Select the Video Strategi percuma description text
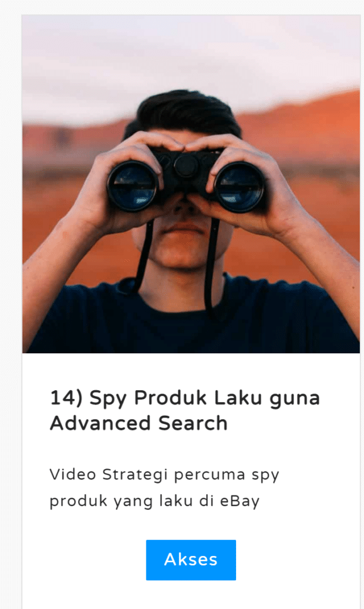Image resolution: width=364 pixels, height=609 pixels. click(x=164, y=488)
